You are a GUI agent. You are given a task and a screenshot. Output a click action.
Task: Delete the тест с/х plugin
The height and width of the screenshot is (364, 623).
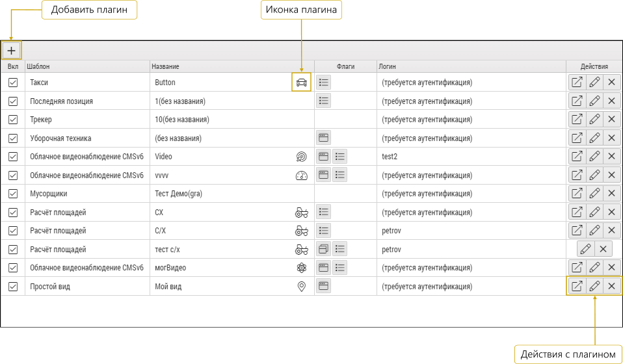tap(603, 250)
